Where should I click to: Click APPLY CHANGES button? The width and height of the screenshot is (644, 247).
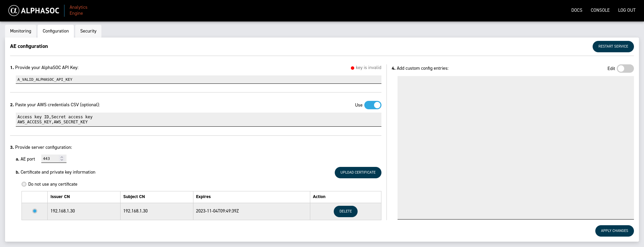tap(614, 231)
